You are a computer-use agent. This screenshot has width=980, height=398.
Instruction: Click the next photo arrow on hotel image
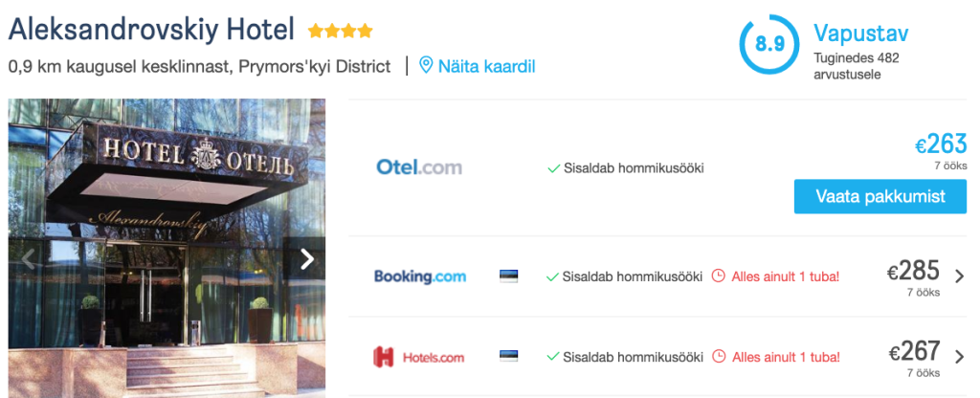307,259
